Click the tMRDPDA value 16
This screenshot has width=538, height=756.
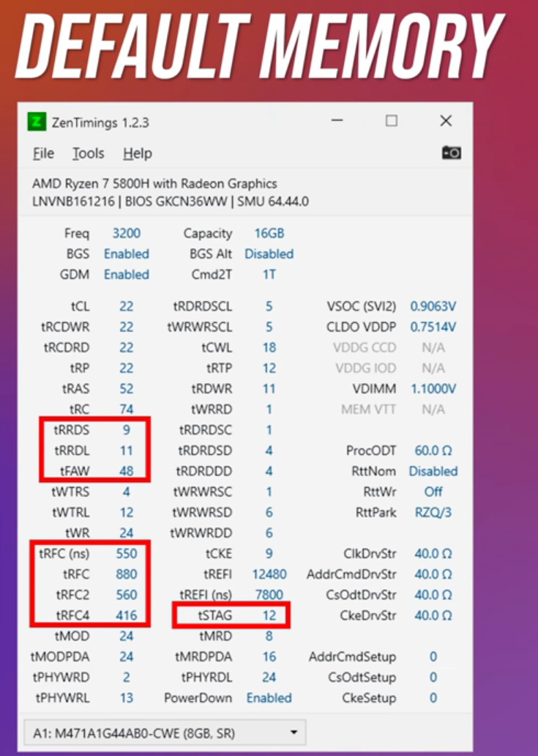click(269, 656)
